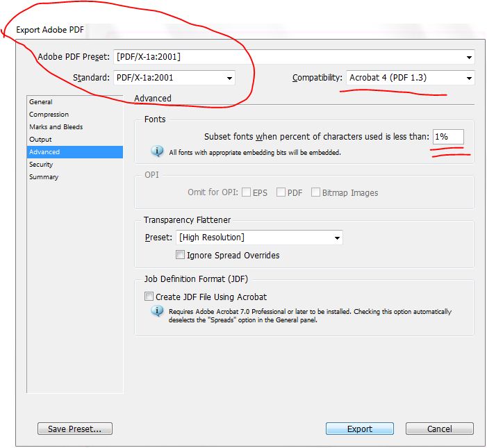Viewport: 487px width, 448px height.
Task: Select the Advanced panel
Action: pyautogui.click(x=74, y=152)
